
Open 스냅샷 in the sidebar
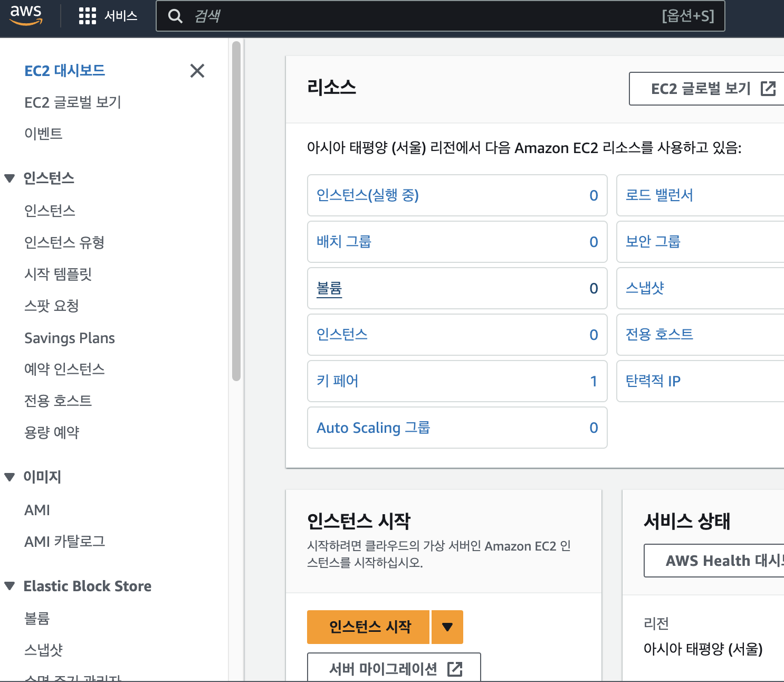click(x=43, y=650)
